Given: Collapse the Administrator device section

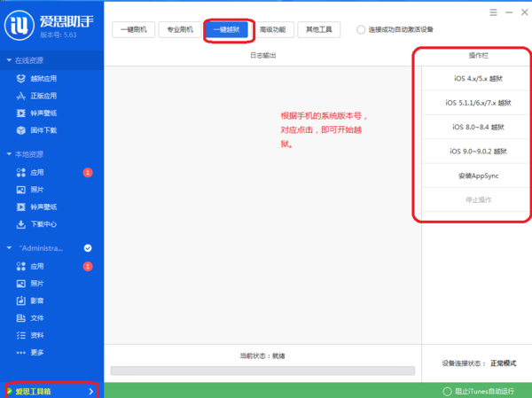Looking at the screenshot, I should [9, 248].
